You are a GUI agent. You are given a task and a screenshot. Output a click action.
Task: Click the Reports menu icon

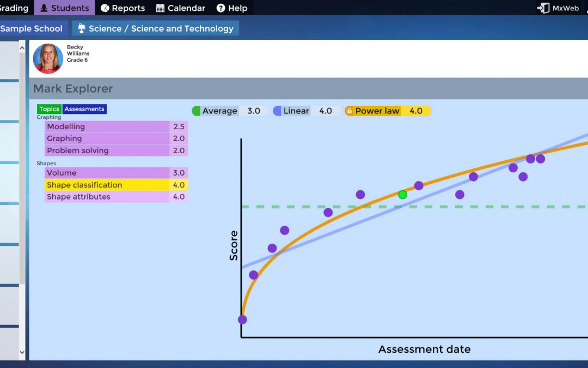pos(105,8)
